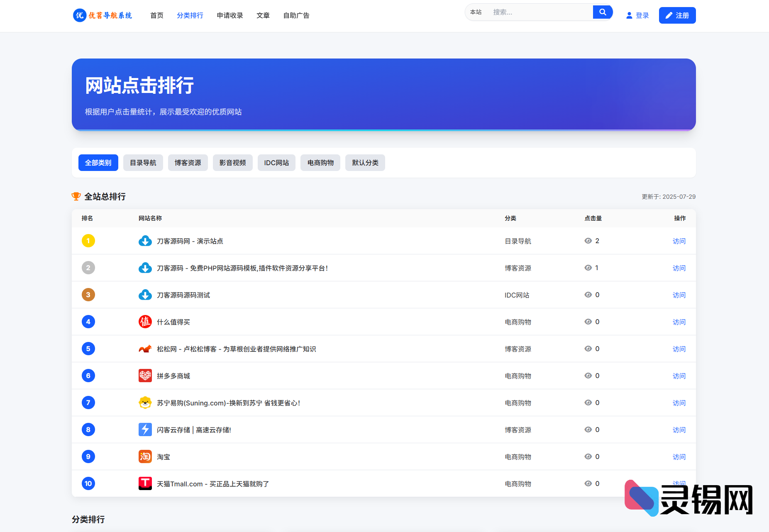The height and width of the screenshot is (532, 769).
Task: Open 申请收录 in the top navigation
Action: [229, 15]
